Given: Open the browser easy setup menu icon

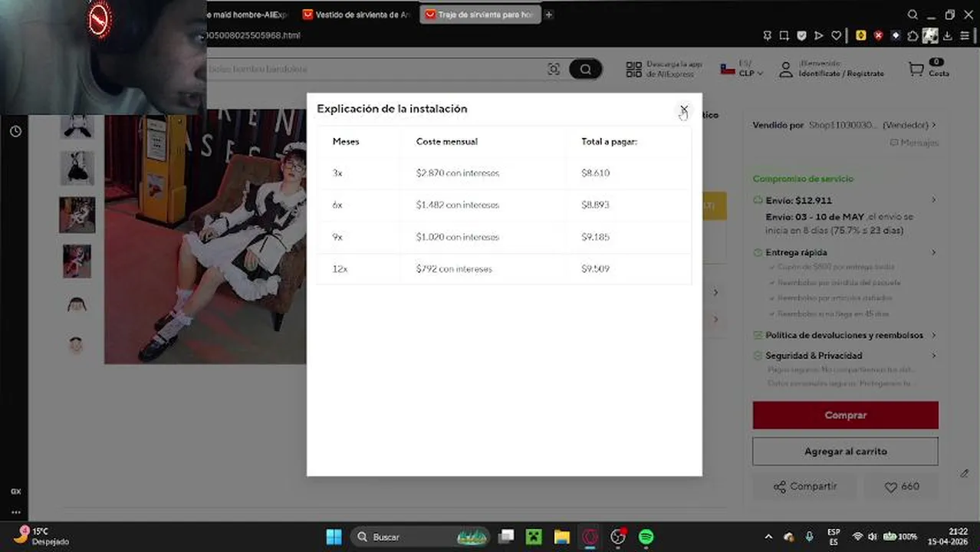Looking at the screenshot, I should [x=965, y=35].
